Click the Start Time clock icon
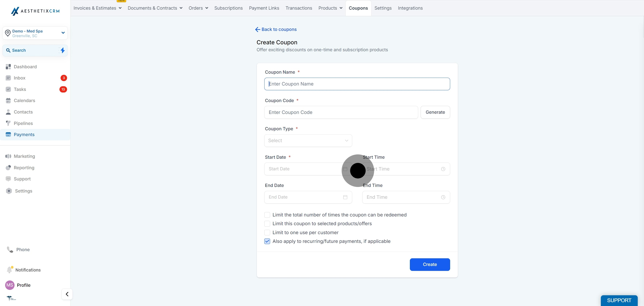 click(443, 169)
